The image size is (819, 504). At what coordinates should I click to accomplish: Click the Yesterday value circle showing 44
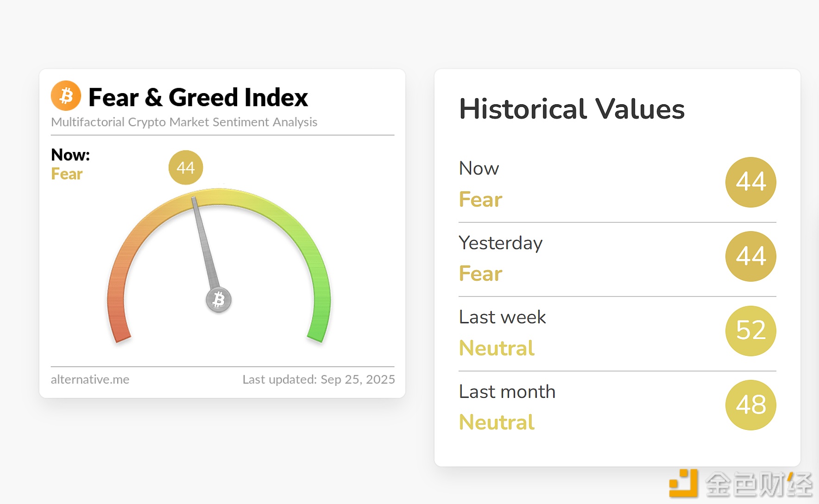[750, 256]
